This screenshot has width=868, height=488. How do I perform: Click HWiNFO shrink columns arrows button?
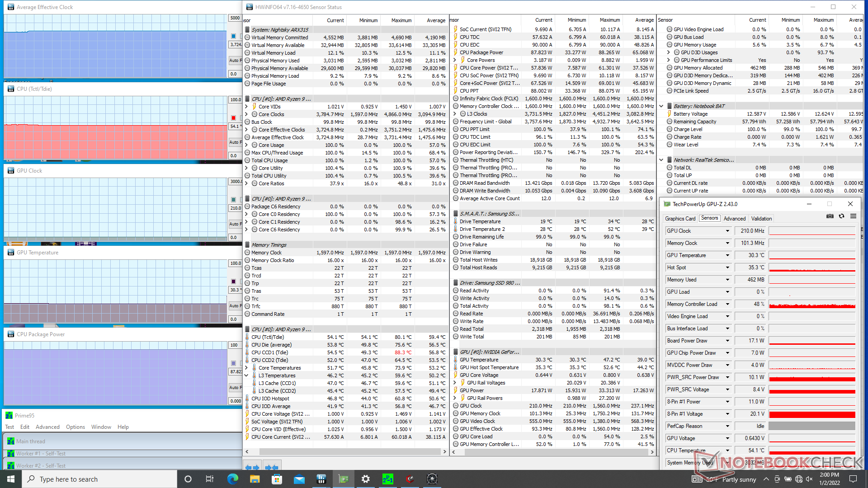[x=271, y=467]
